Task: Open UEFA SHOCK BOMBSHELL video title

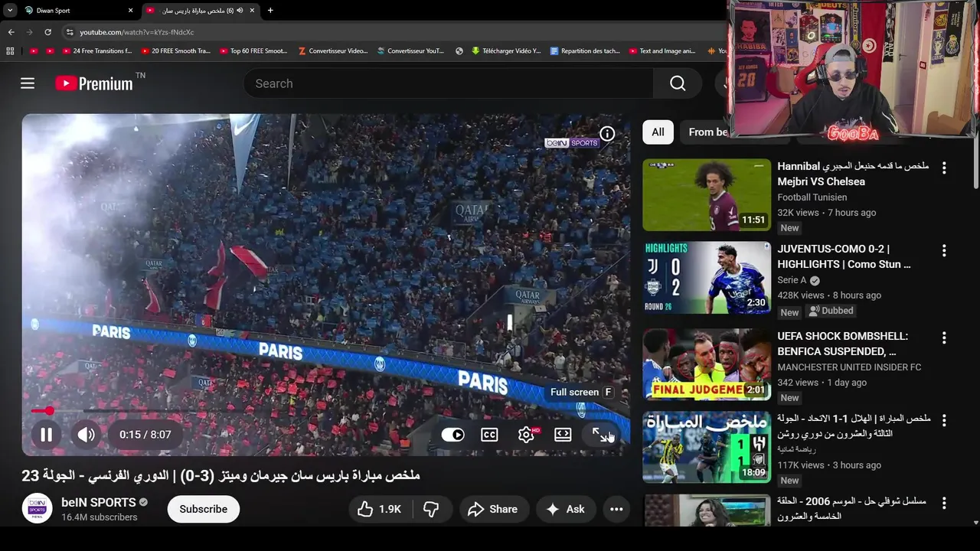Action: [843, 344]
